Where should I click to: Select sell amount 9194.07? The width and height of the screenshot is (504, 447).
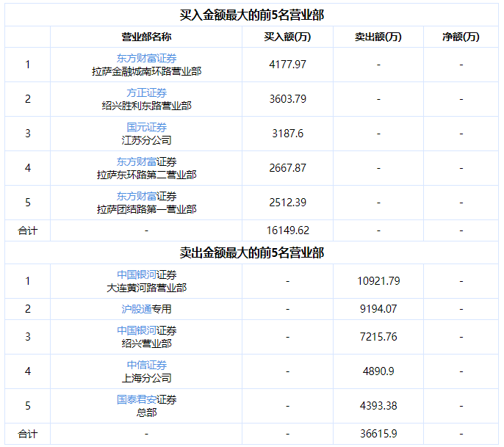[378, 309]
